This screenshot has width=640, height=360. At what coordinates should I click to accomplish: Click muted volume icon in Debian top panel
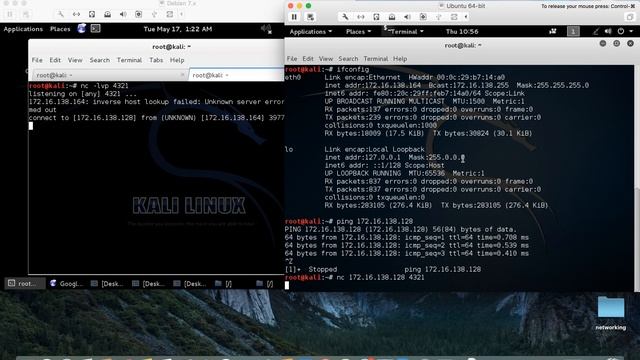click(266, 29)
